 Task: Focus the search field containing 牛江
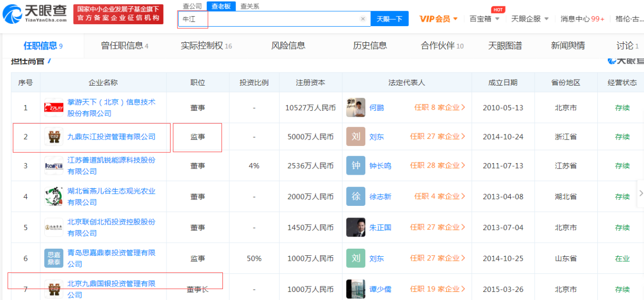(x=274, y=19)
